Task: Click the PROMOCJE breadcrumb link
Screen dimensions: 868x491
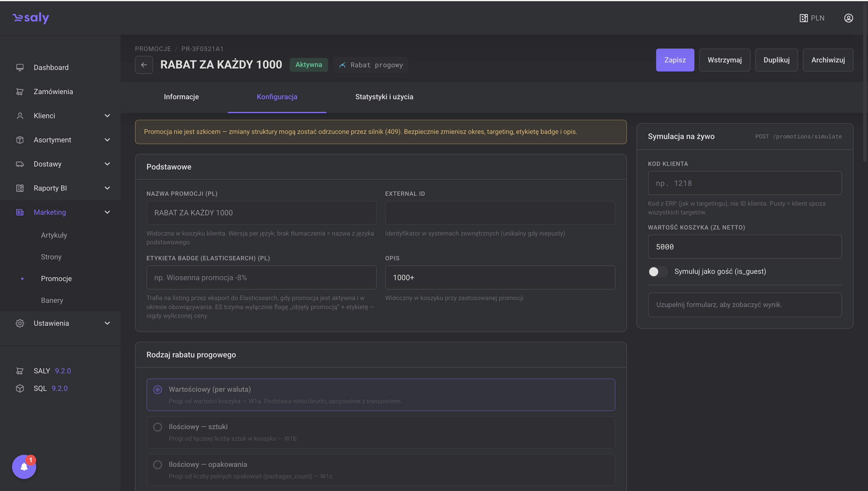Action: pos(153,49)
